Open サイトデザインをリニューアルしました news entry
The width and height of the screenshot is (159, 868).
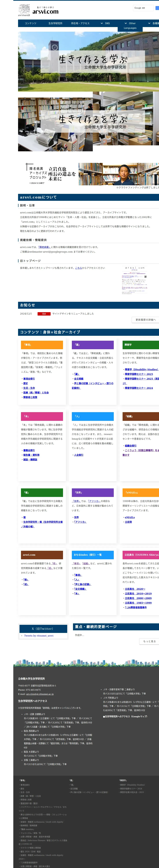click(x=73, y=314)
